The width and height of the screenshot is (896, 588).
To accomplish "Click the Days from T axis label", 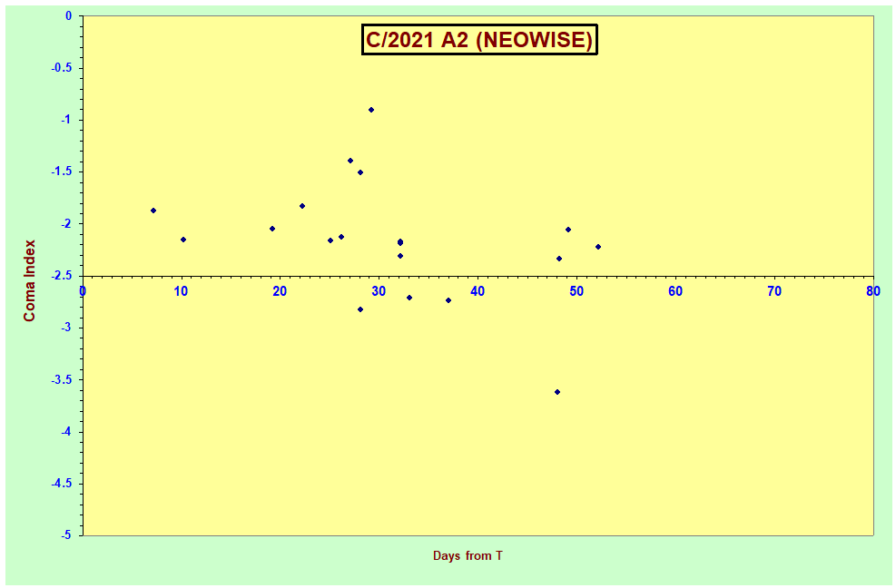I will coord(468,555).
